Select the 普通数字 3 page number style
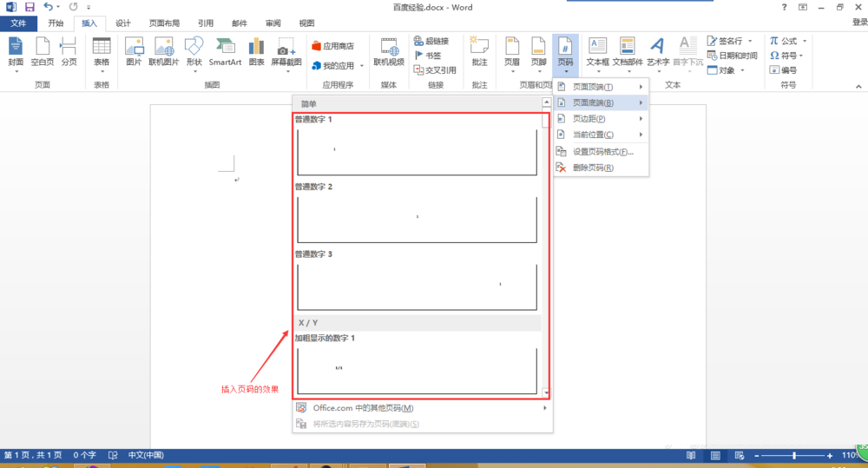Viewport: 868px width, 468px height. click(x=417, y=281)
